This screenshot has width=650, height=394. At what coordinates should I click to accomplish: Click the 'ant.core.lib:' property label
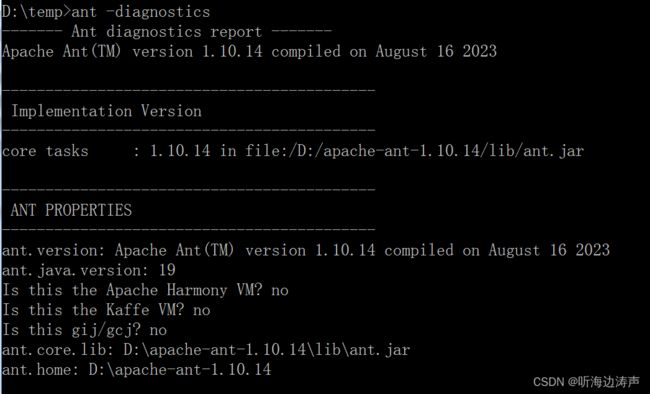58,350
